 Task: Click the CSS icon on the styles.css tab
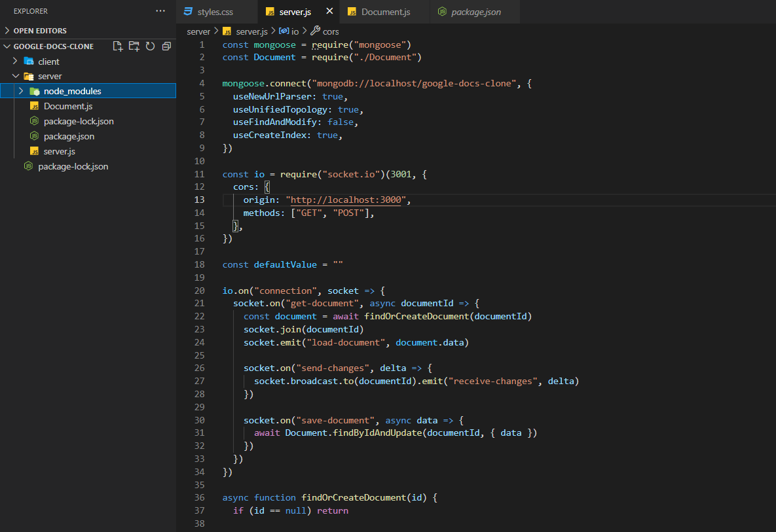(x=188, y=11)
